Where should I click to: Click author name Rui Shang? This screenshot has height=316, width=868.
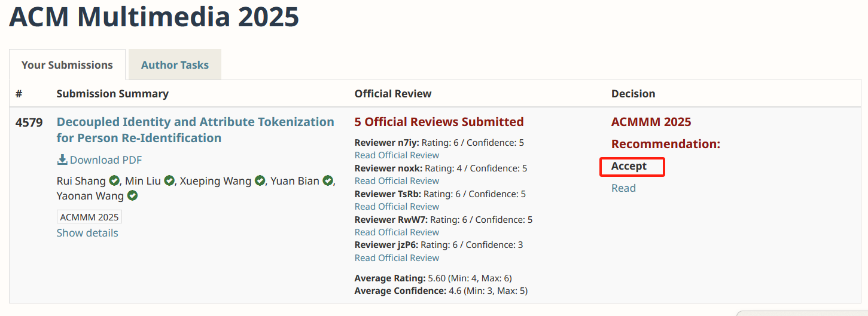click(x=81, y=180)
